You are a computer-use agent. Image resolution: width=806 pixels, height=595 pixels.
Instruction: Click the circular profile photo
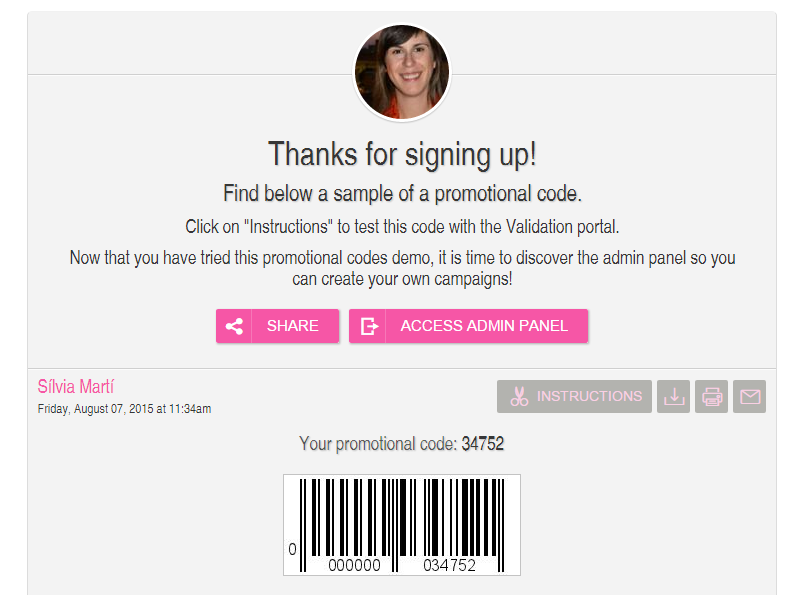[x=402, y=72]
